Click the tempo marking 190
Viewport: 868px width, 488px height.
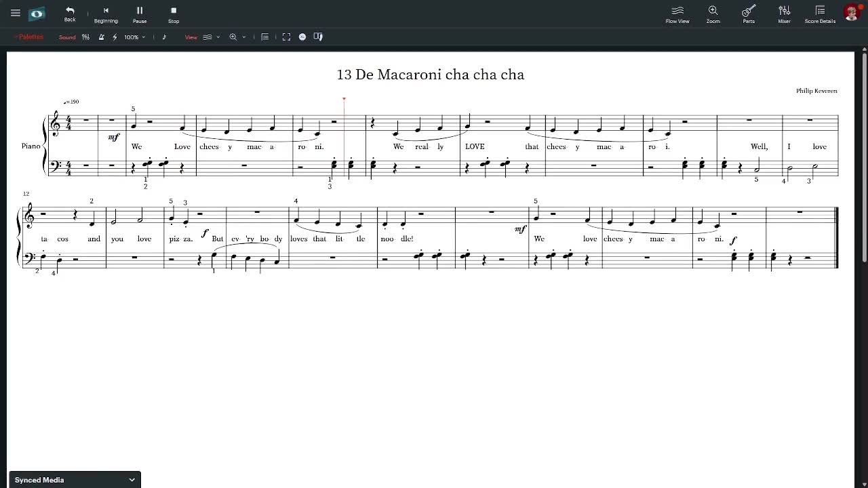(71, 102)
